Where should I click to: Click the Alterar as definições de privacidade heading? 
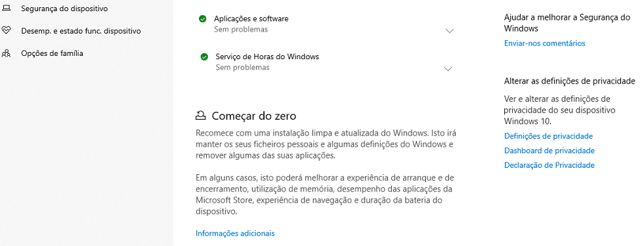click(570, 81)
